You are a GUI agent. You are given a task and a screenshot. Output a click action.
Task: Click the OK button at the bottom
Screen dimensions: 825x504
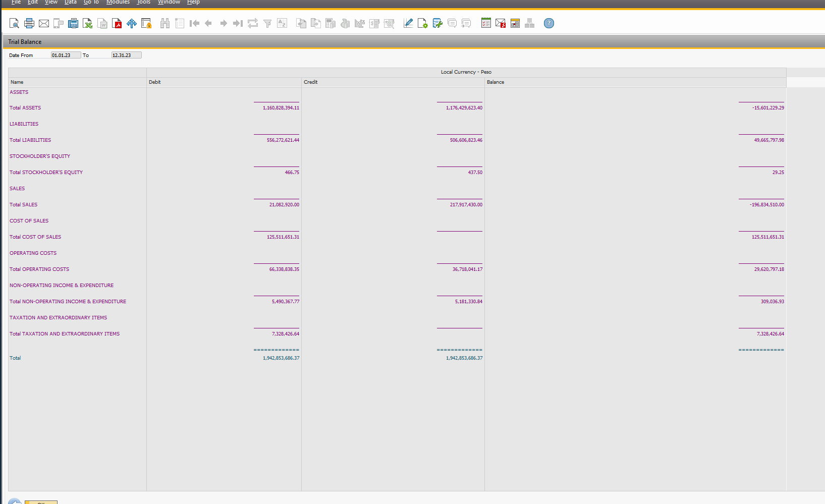pos(41,502)
